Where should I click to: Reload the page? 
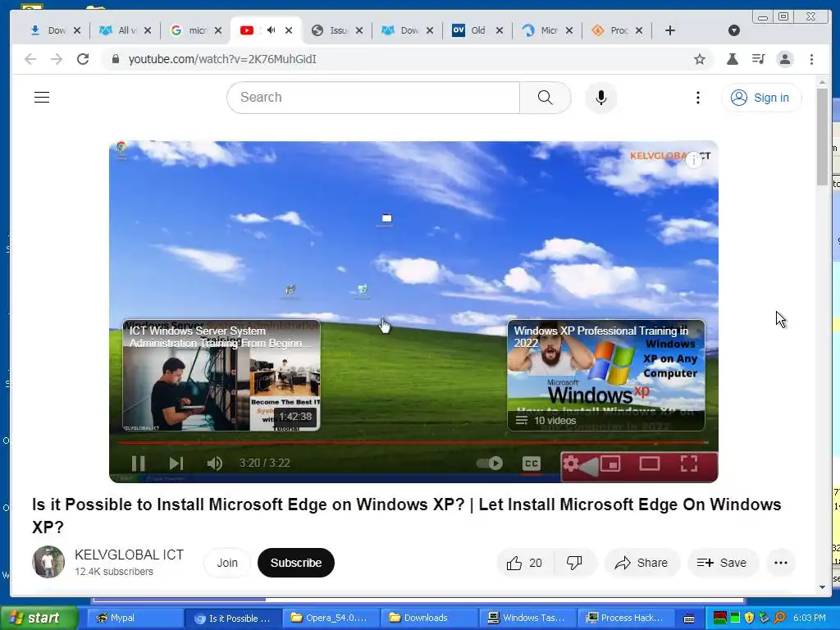[x=83, y=59]
